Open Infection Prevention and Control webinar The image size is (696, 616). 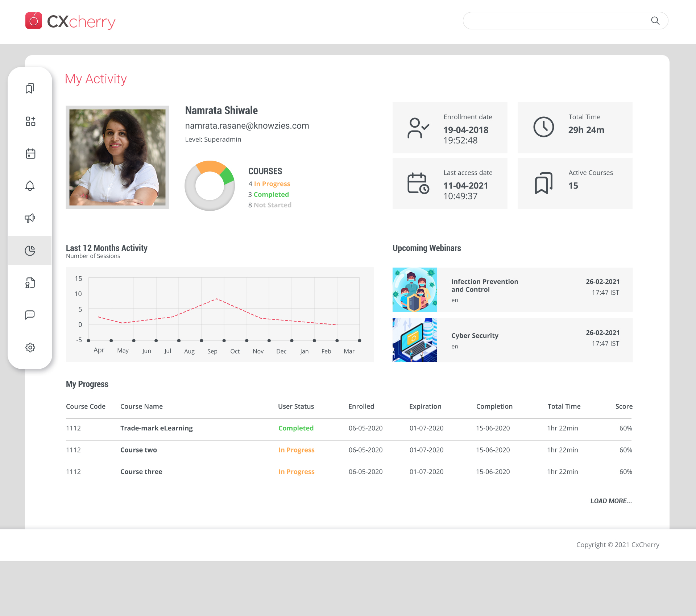pos(484,285)
